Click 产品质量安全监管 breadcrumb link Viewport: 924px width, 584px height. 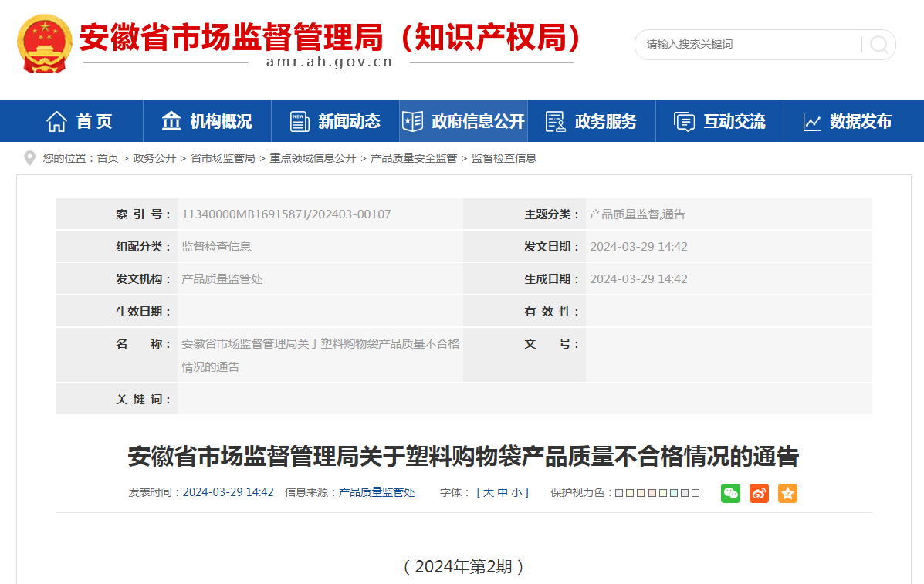[x=414, y=158]
